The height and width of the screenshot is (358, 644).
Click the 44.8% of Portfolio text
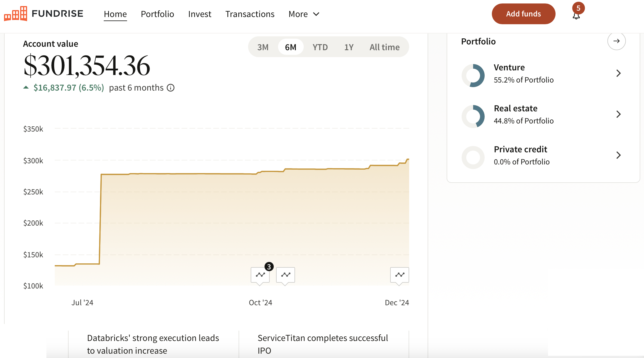point(524,121)
